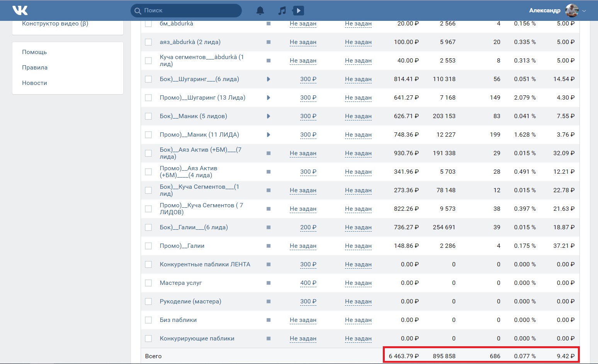Click status play icon for Промо)__Маник row
The image size is (598, 364).
tap(268, 135)
